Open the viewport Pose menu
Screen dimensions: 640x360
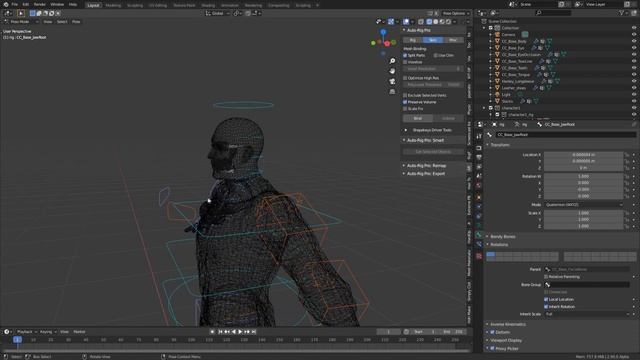point(76,22)
